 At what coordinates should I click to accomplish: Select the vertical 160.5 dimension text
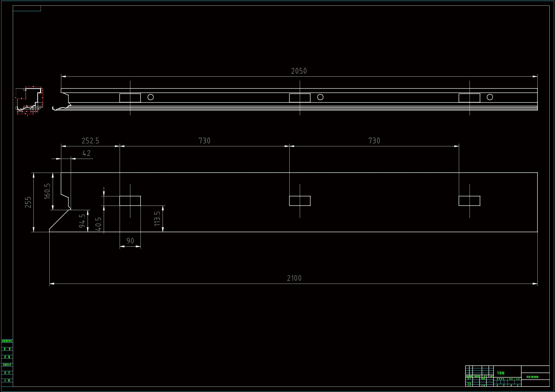coord(47,191)
